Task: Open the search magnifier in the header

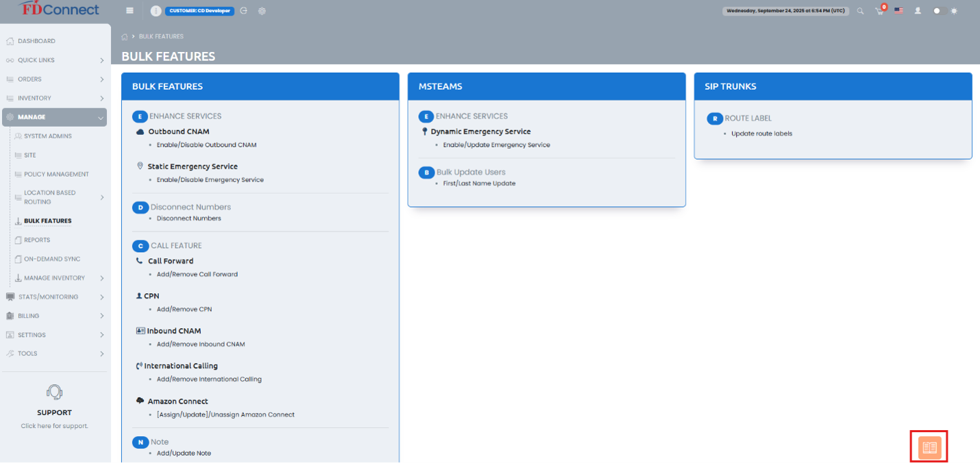Action: coord(861,11)
